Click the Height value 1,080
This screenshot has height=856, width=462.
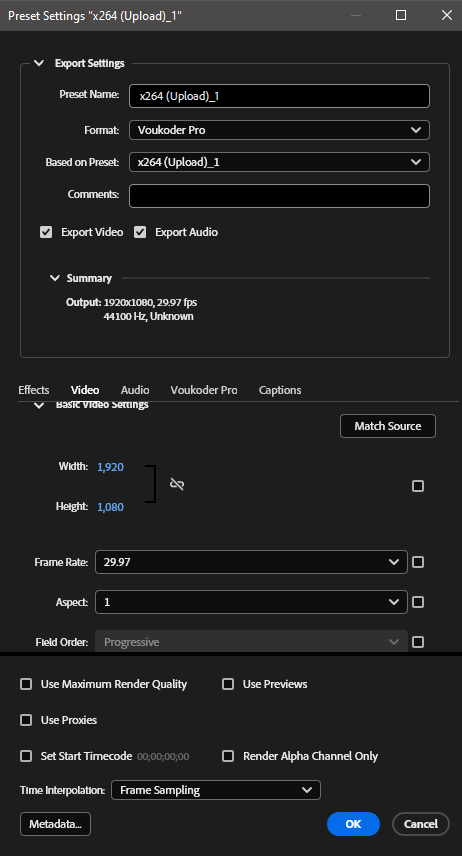110,507
